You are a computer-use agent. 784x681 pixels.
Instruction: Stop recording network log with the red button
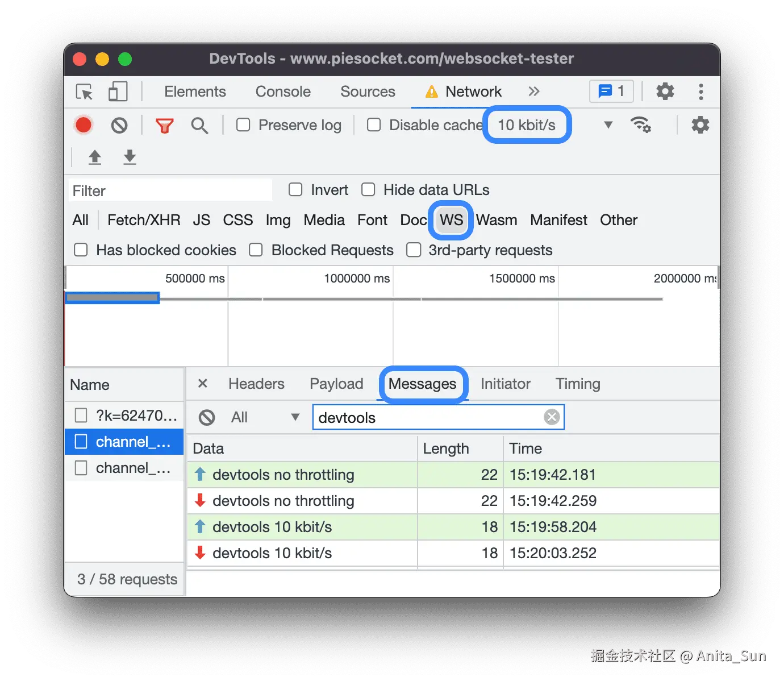[x=84, y=125]
